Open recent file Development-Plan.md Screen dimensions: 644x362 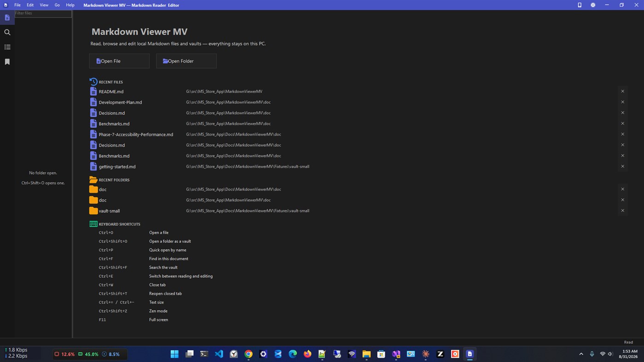[120, 102]
